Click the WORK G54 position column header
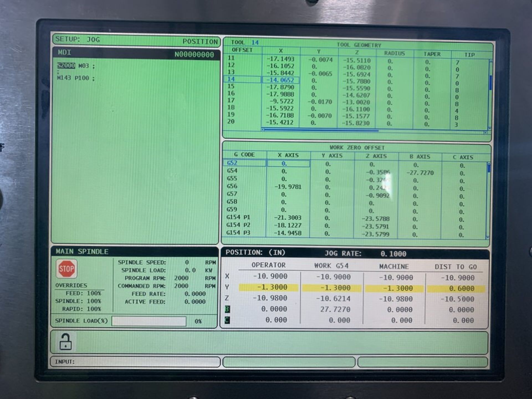Viewport: 532px width, 399px height. tap(331, 266)
